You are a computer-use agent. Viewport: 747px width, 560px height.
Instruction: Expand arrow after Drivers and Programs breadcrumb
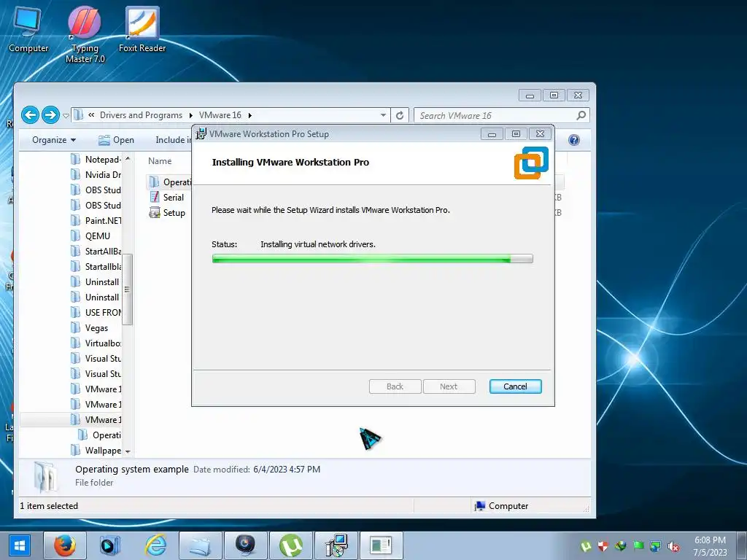[190, 115]
